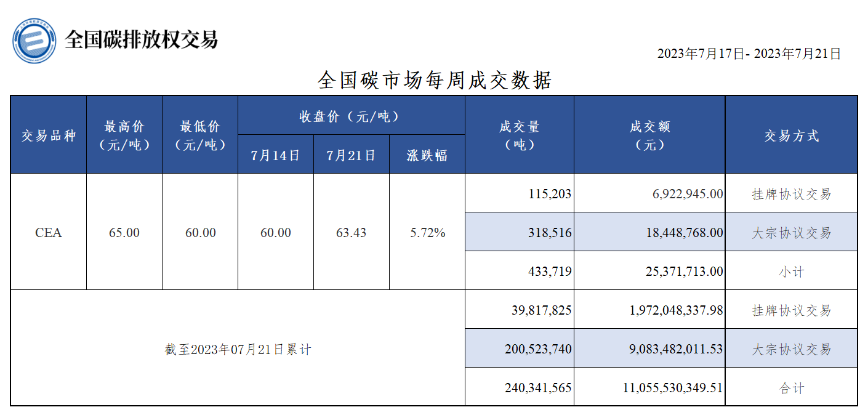This screenshot has height=415, width=868.
Task: Click the 挂牌协议交易 label in CEA row
Action: click(791, 195)
